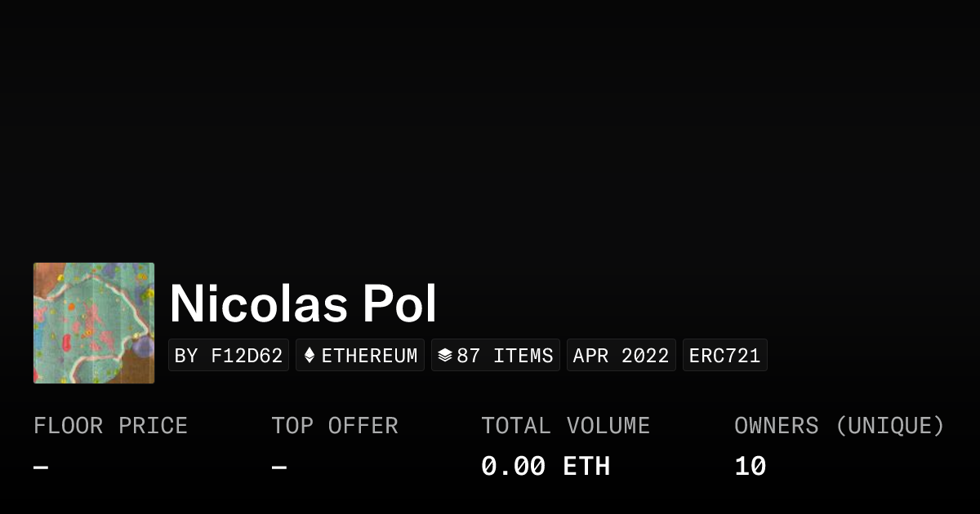Click the ETHEREUM chain label text
980x514 pixels.
369,356
